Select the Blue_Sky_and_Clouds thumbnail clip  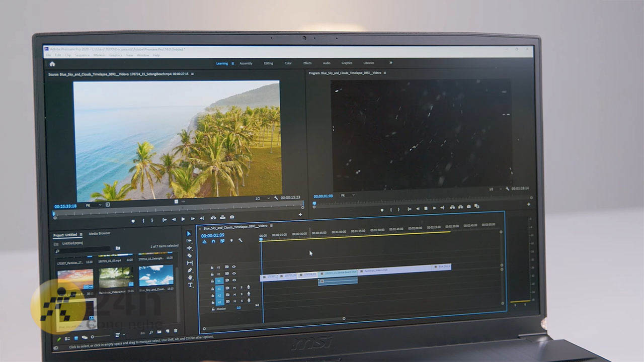point(156,275)
